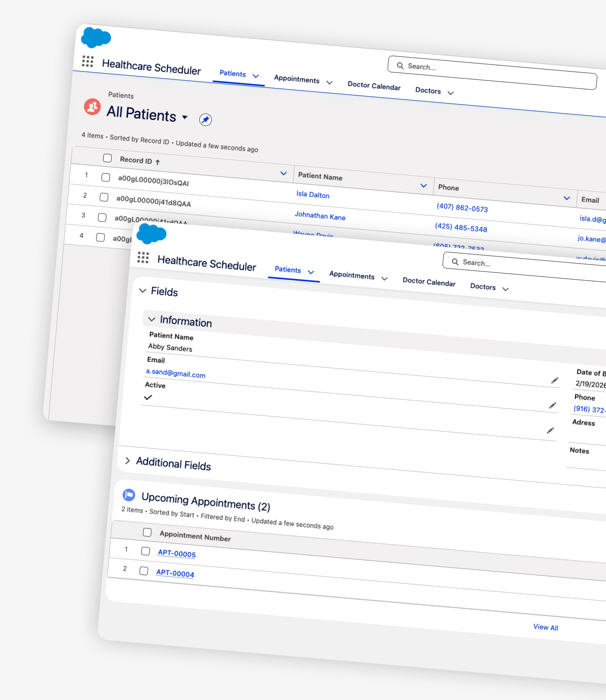This screenshot has width=606, height=700.
Task: Select the checkbox for APT-00005
Action: click(145, 551)
